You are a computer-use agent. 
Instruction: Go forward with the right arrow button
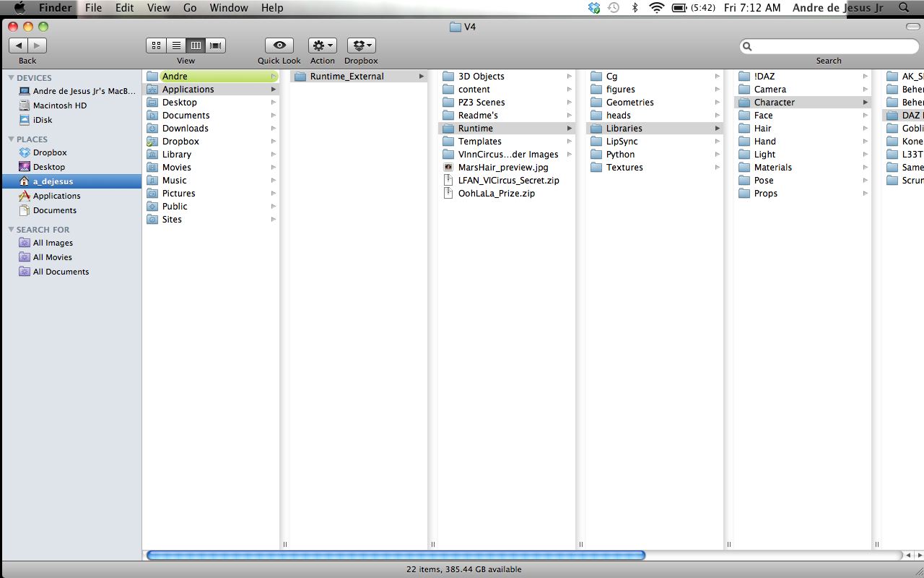(x=38, y=46)
